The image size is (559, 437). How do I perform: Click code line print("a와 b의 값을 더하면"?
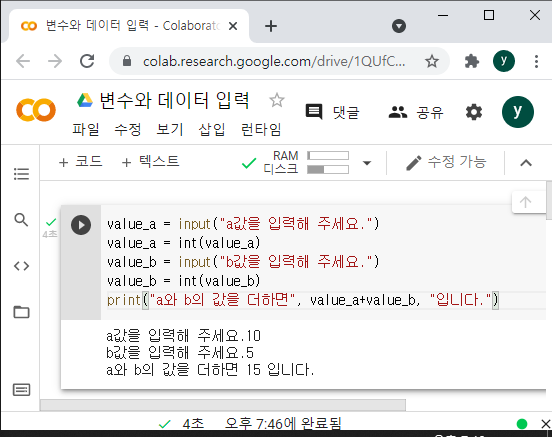(x=302, y=300)
